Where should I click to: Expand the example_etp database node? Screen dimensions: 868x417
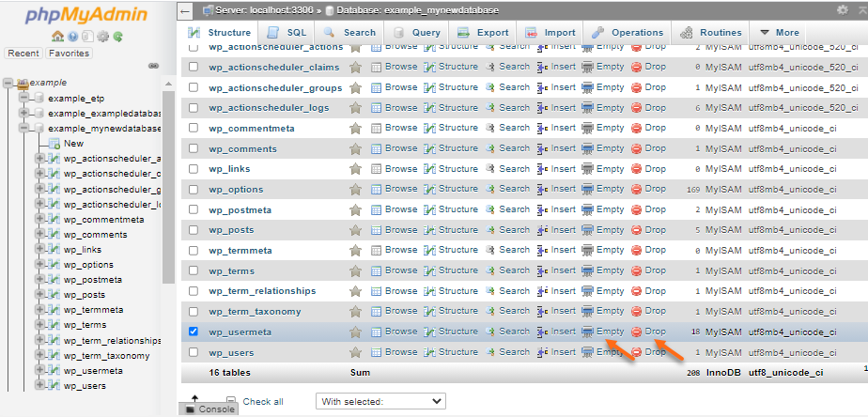[23, 98]
